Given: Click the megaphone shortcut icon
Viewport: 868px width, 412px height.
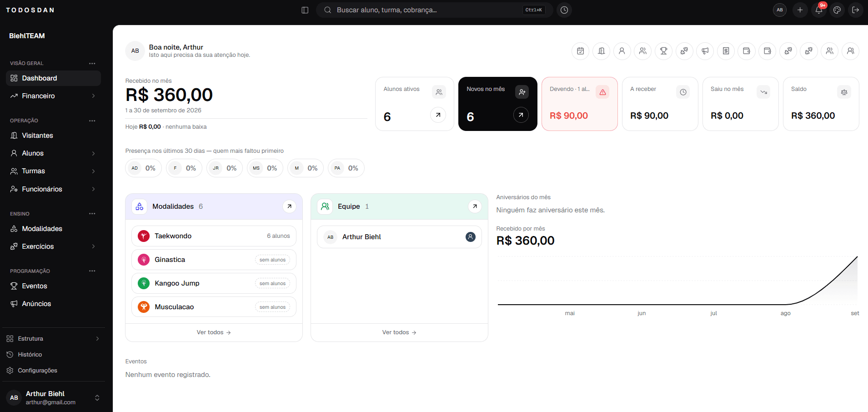Looking at the screenshot, I should tap(705, 51).
